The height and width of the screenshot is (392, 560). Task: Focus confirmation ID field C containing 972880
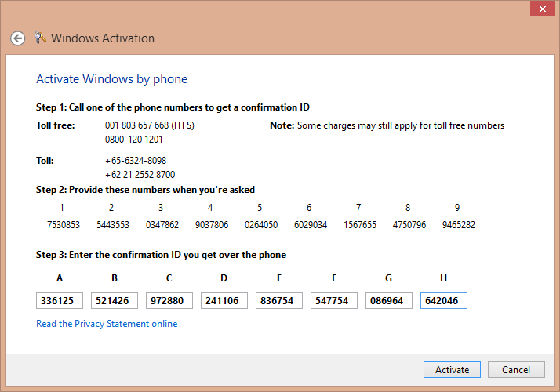point(169,300)
